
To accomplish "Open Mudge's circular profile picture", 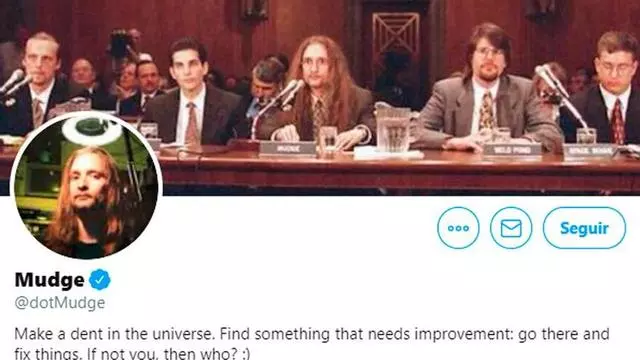I will 86,186.
